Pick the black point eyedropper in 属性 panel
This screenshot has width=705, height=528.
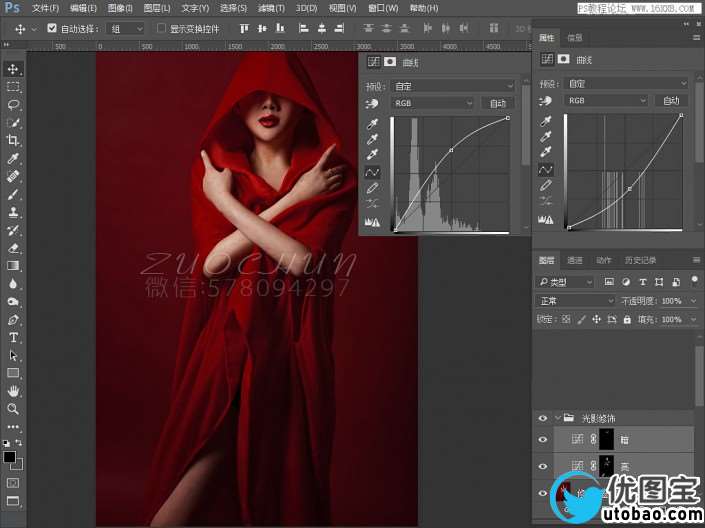point(546,121)
